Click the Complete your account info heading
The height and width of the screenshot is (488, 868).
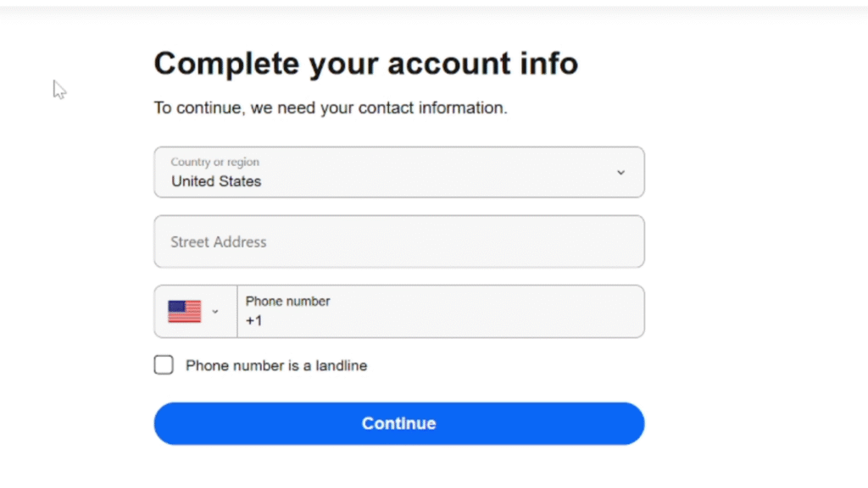pyautogui.click(x=365, y=63)
